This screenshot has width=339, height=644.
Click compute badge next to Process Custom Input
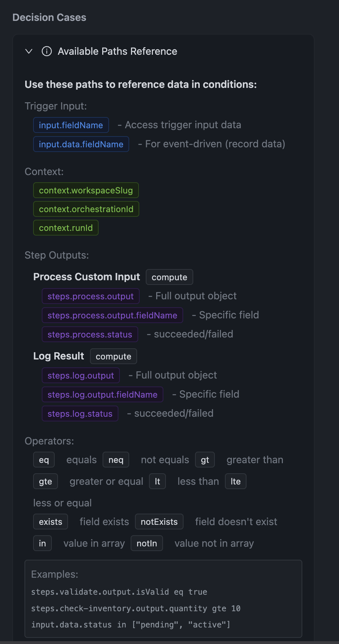pyautogui.click(x=169, y=277)
